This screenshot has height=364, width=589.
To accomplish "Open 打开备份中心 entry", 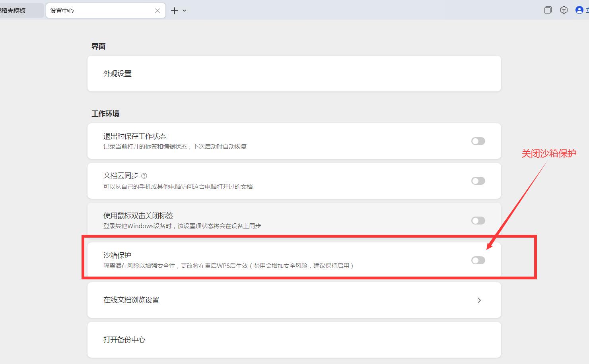I will pos(294,340).
